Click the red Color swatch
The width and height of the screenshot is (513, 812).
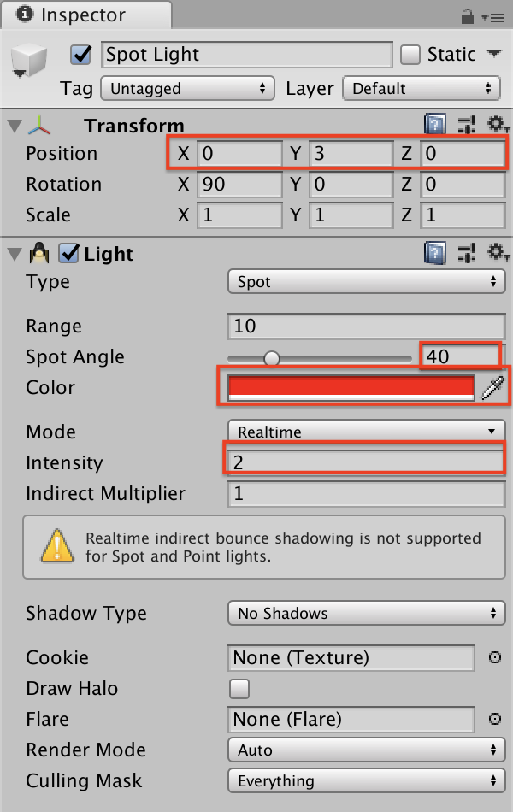[x=351, y=387]
